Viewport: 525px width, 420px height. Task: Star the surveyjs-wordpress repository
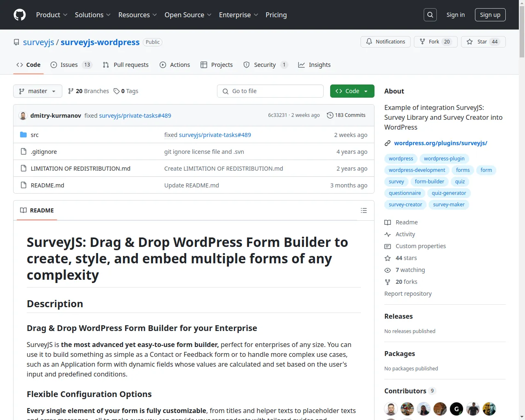[x=483, y=42]
